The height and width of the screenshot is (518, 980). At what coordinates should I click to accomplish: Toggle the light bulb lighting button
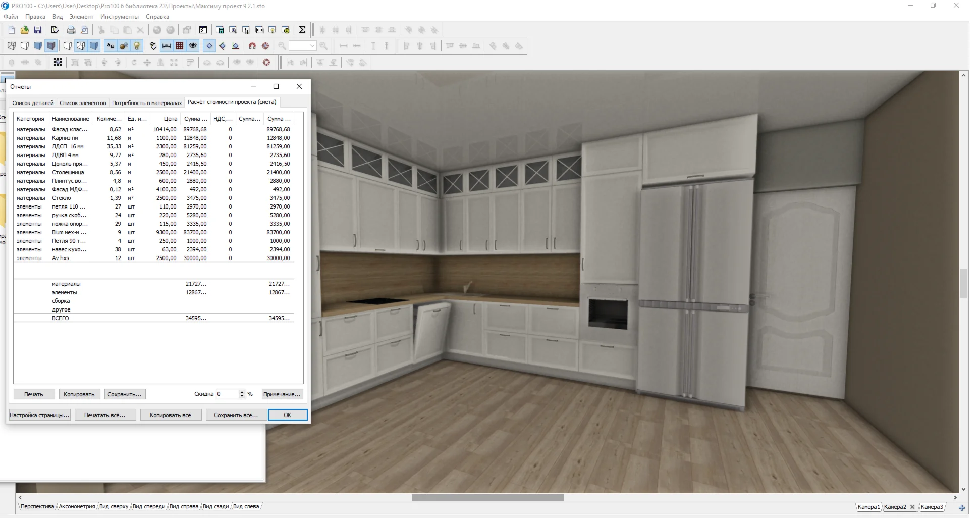[x=137, y=46]
